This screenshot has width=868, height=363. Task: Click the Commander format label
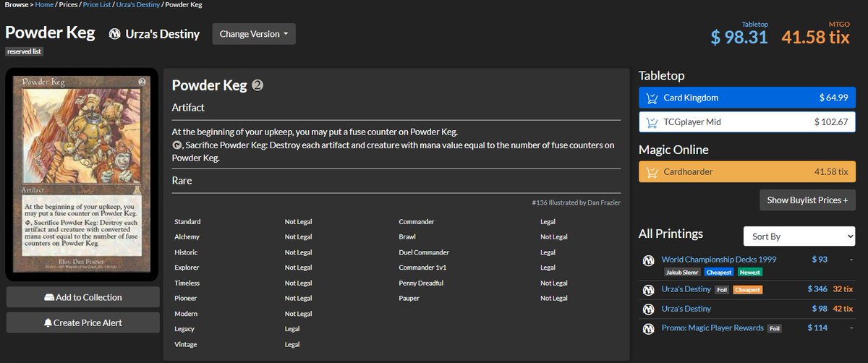[416, 221]
